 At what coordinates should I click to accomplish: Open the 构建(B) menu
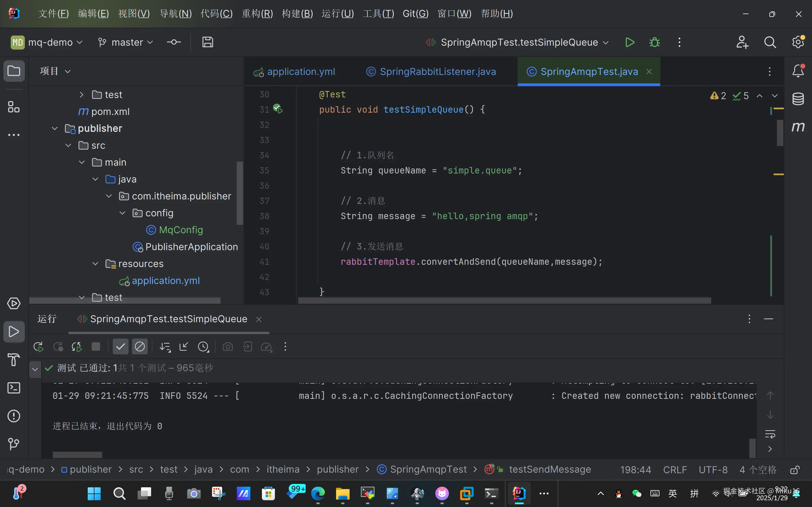pos(297,14)
